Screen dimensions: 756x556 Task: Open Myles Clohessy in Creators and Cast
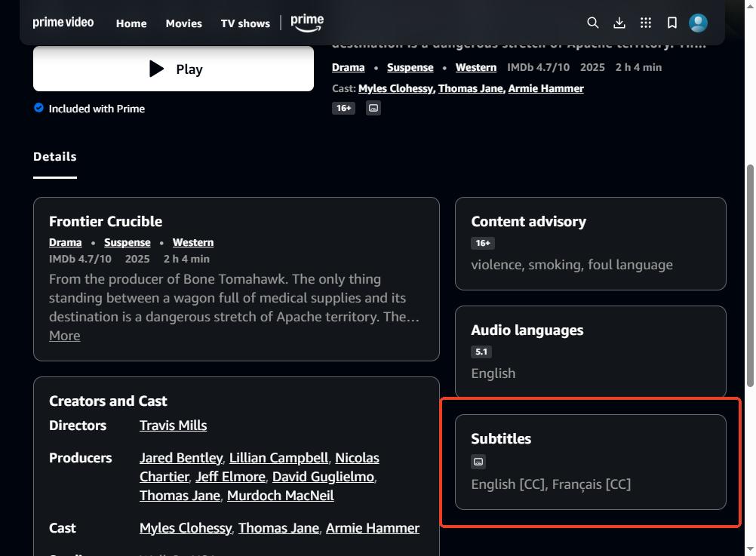186,528
